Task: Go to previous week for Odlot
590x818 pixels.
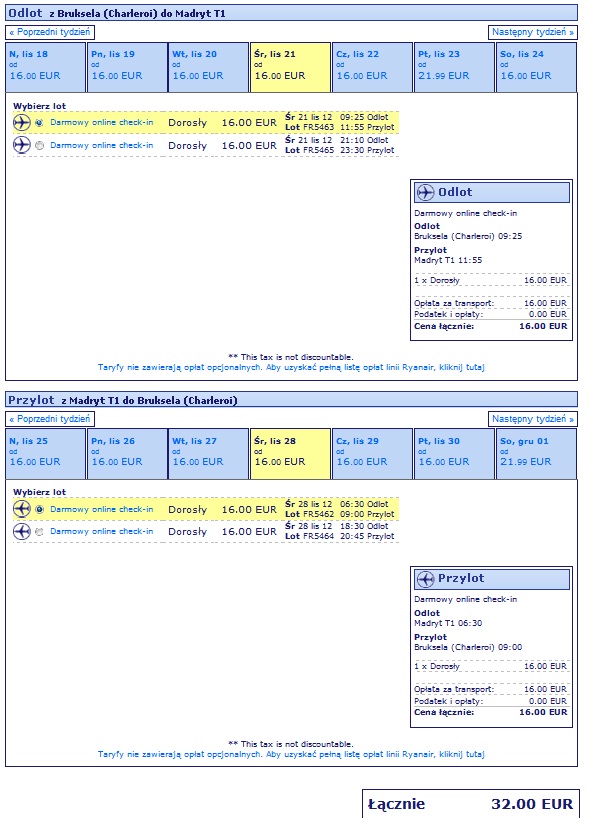Action: point(50,32)
